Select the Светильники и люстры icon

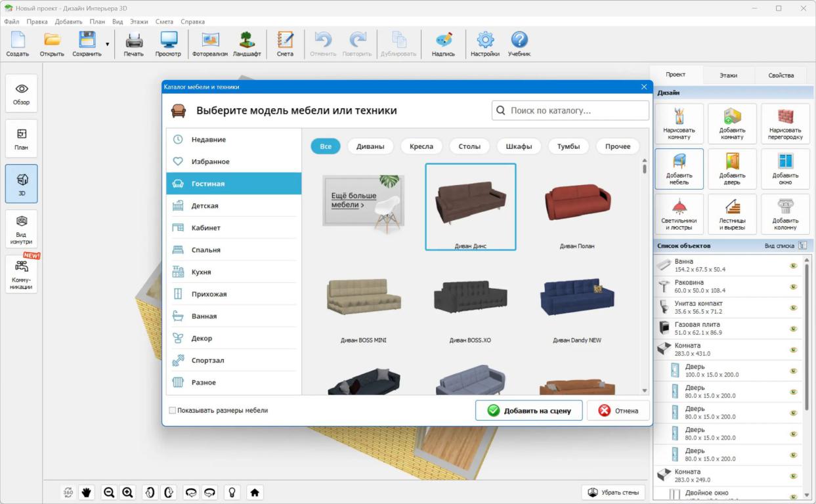(679, 214)
